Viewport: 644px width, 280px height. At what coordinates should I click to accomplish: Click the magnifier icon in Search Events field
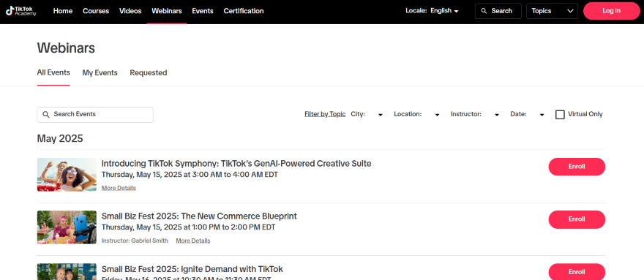pos(46,115)
